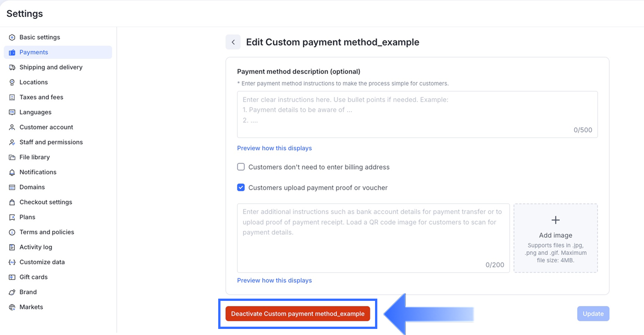Click the Locations pin icon
The width and height of the screenshot is (644, 335).
12,82
